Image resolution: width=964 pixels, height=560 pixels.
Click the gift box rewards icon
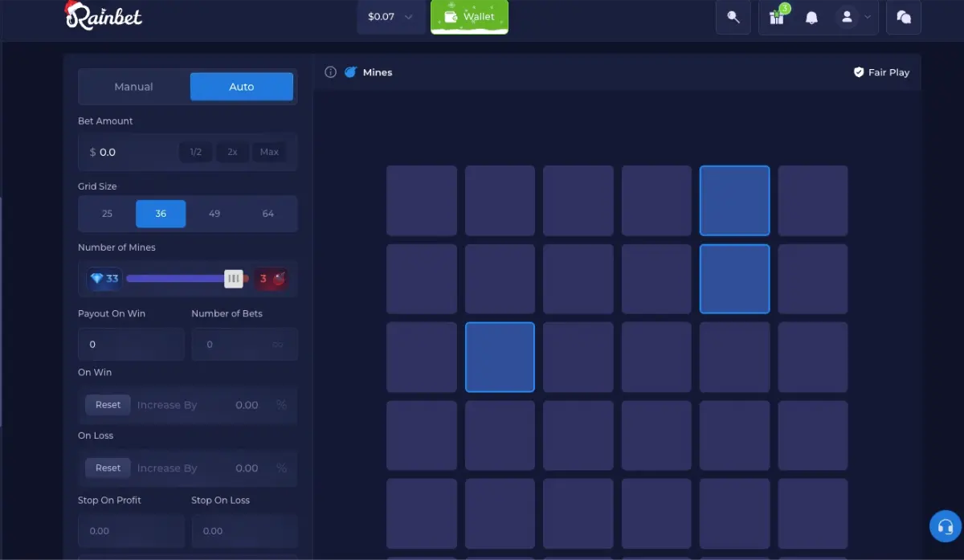click(x=776, y=17)
